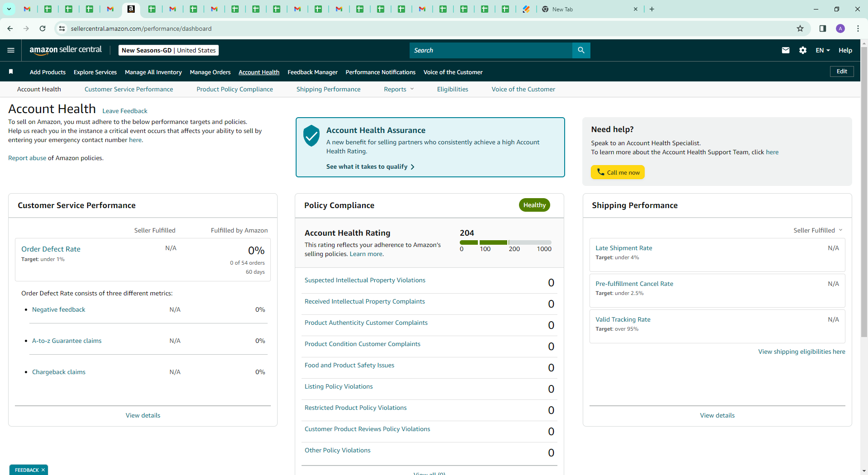Close the New Tab browser tab
Image resolution: width=868 pixels, height=475 pixels.
[636, 9]
